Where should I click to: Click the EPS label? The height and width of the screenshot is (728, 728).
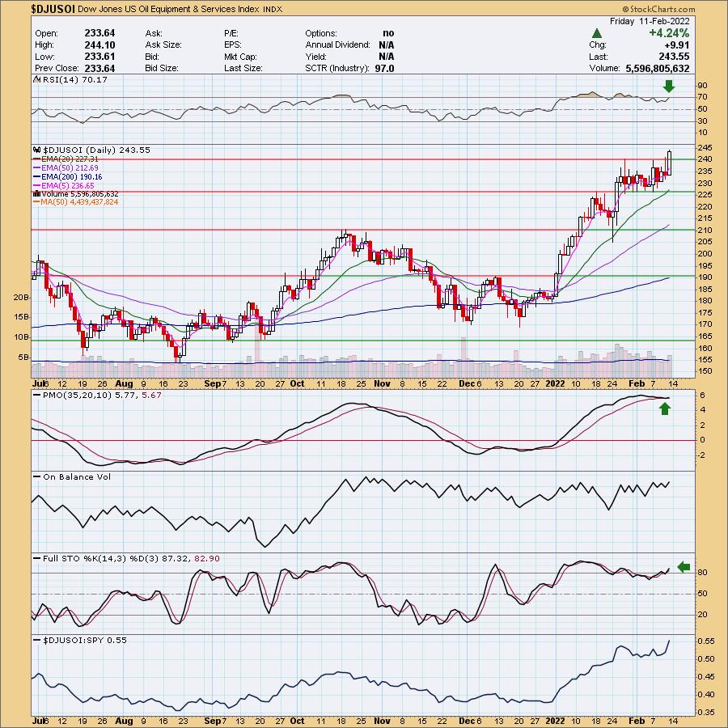231,44
